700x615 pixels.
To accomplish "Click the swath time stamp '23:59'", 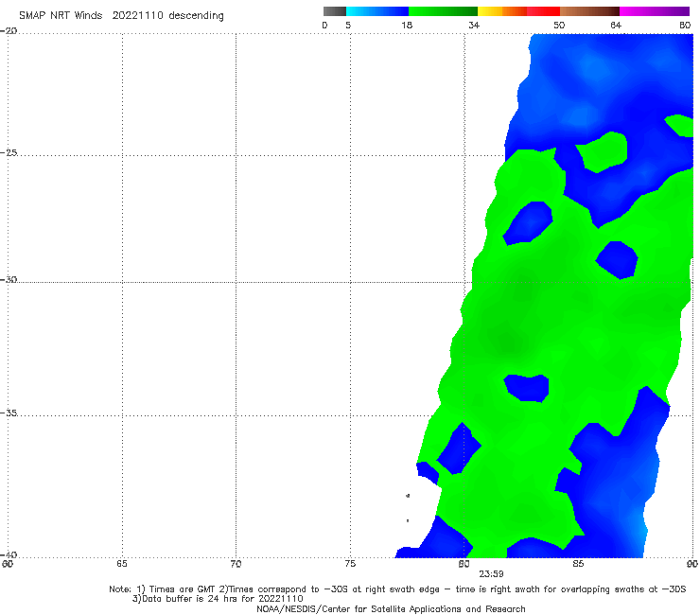I will [x=492, y=574].
